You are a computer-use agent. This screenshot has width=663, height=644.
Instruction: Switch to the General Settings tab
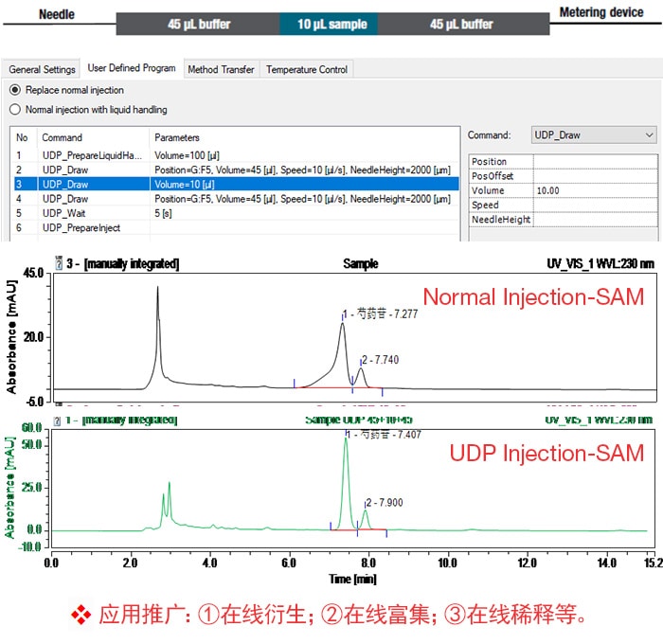tap(42, 69)
